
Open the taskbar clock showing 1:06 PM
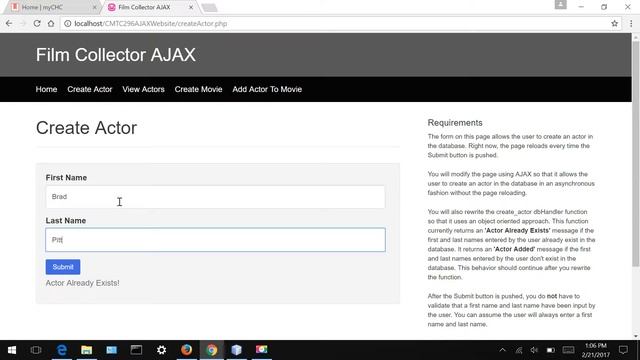(x=596, y=350)
